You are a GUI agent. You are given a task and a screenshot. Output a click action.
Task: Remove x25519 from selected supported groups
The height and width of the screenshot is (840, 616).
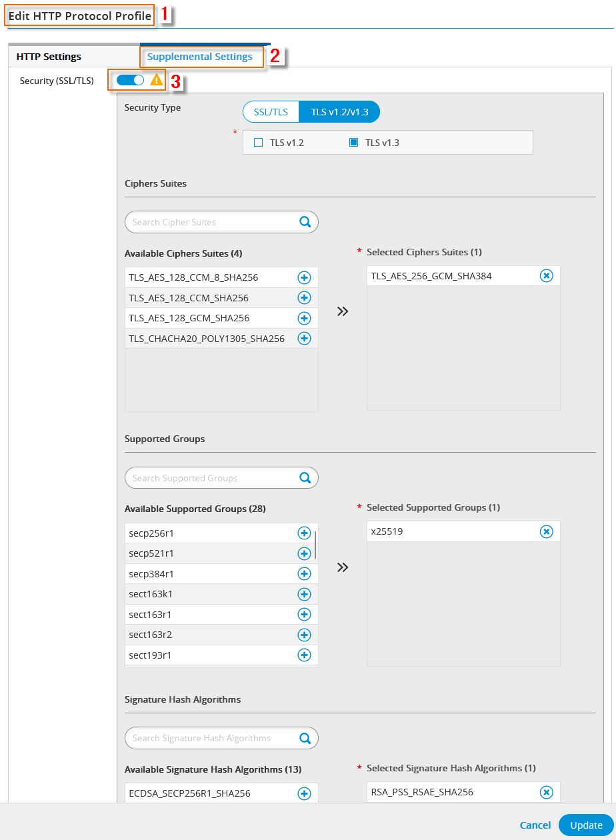pyautogui.click(x=546, y=531)
